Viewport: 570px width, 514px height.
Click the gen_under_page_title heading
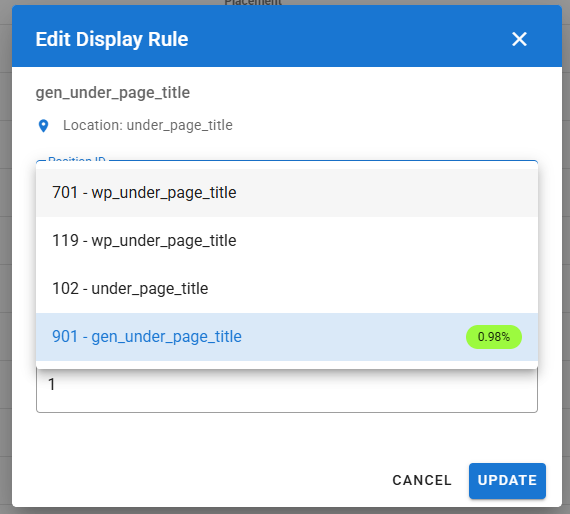[113, 93]
